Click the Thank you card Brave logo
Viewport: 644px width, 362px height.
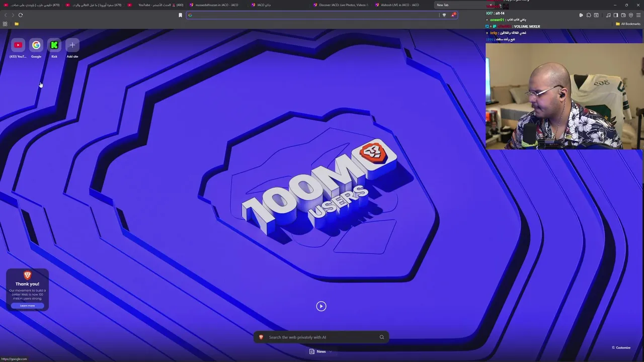pyautogui.click(x=27, y=275)
